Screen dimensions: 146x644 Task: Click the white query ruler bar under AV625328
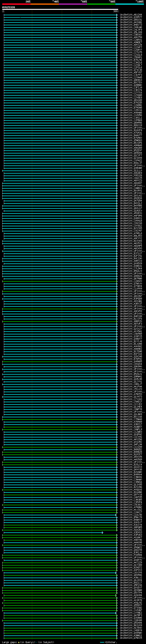[60, 9]
